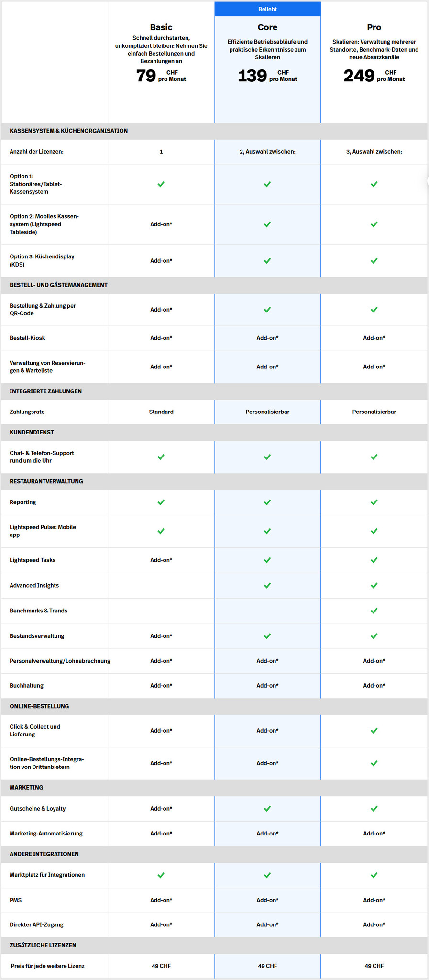The height and width of the screenshot is (980, 429).
Task: Click the Basic Add-on* link for Bestell-Kiosk
Action: pyautogui.click(x=161, y=338)
